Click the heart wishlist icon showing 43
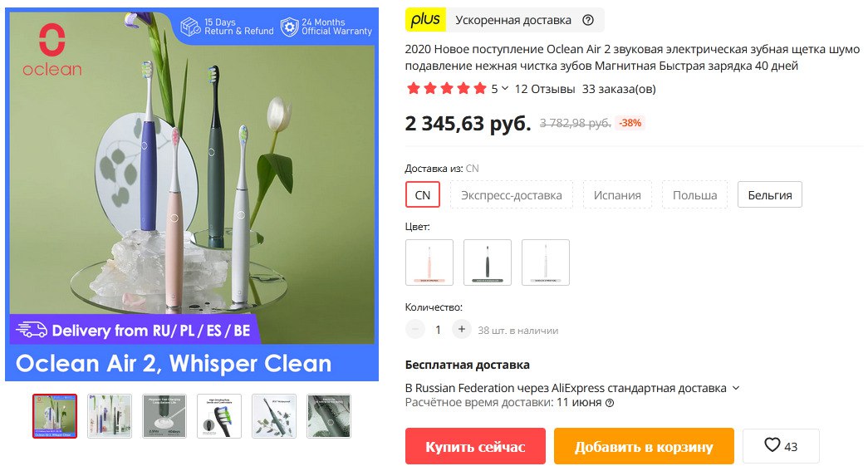 click(781, 445)
